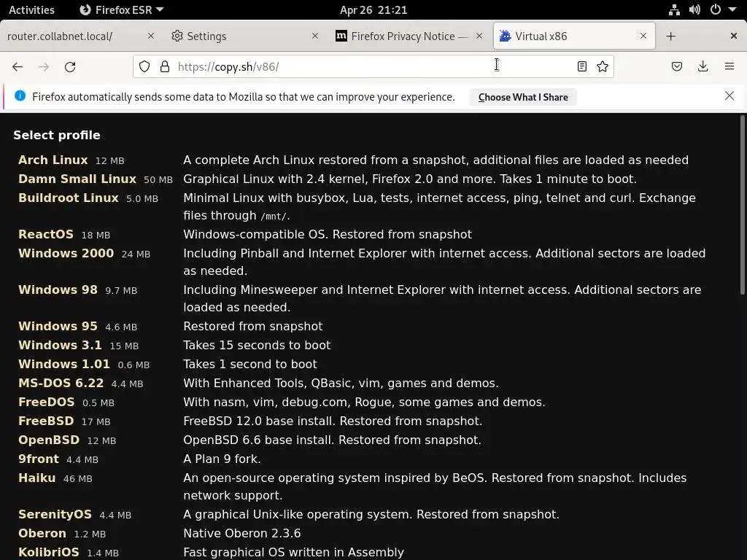Select the Virtual x86 tab
This screenshot has height=560, width=747.
tap(574, 36)
